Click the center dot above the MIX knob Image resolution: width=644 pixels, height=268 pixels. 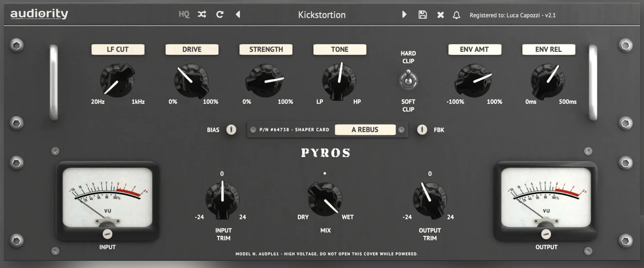pos(325,173)
